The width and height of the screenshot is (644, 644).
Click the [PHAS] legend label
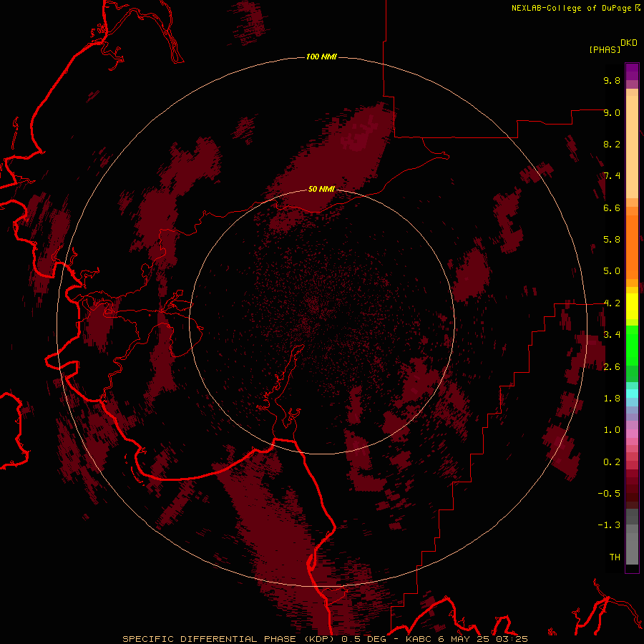[605, 49]
